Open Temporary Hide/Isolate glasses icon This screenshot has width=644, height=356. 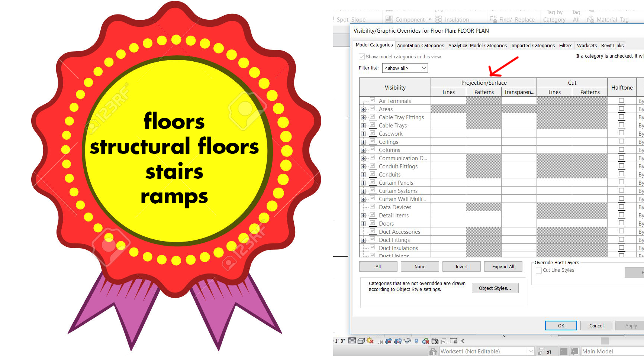click(x=407, y=341)
